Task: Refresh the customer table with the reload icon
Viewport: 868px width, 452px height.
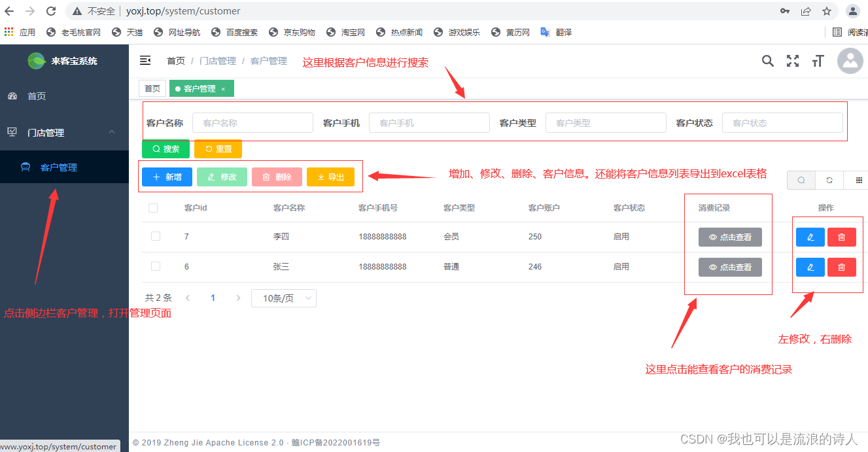Action: (x=829, y=180)
